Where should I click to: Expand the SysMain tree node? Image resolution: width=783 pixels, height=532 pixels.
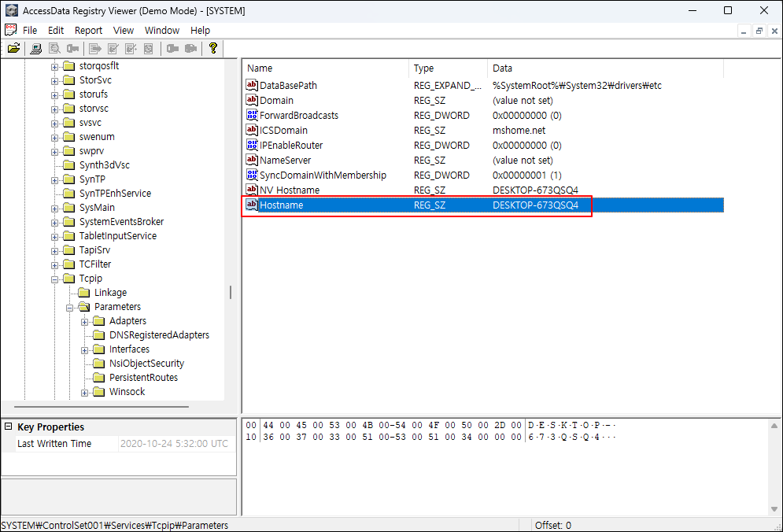coord(54,209)
